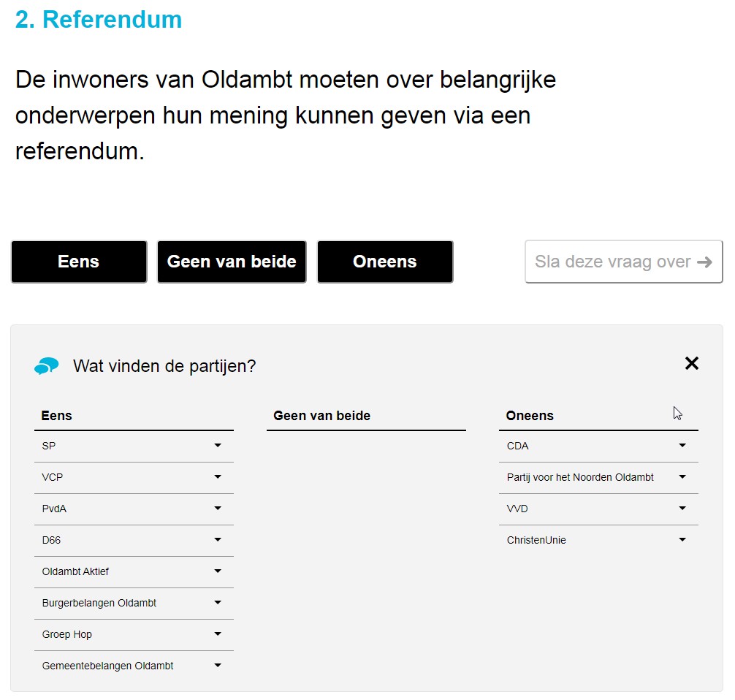
Task: Skip question with Sla deze vraag over
Action: click(623, 262)
